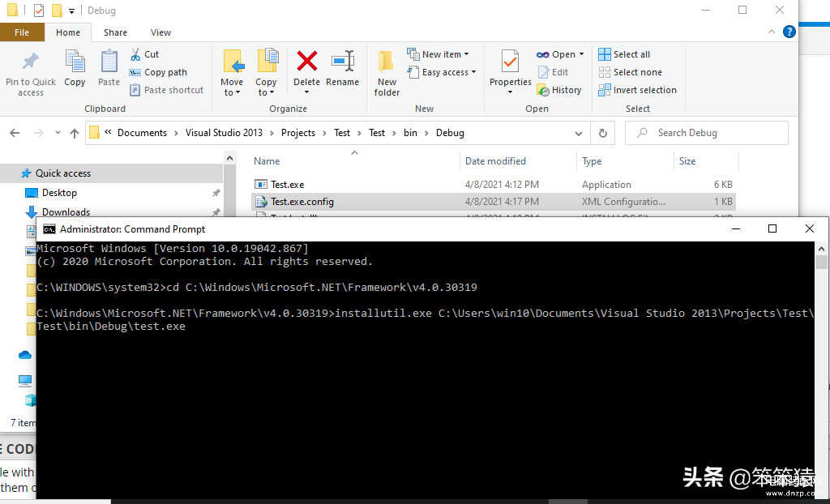Open Desktop in navigation pane
The width and height of the screenshot is (830, 504).
[59, 193]
